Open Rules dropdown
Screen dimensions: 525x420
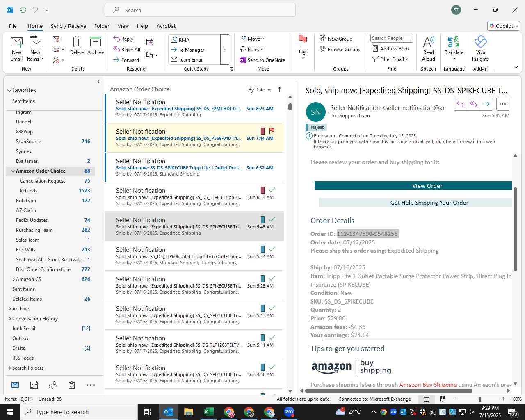point(251,50)
